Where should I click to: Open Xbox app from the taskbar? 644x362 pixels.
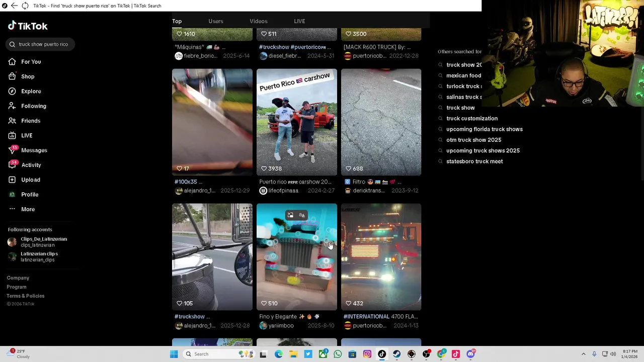pos(323,354)
